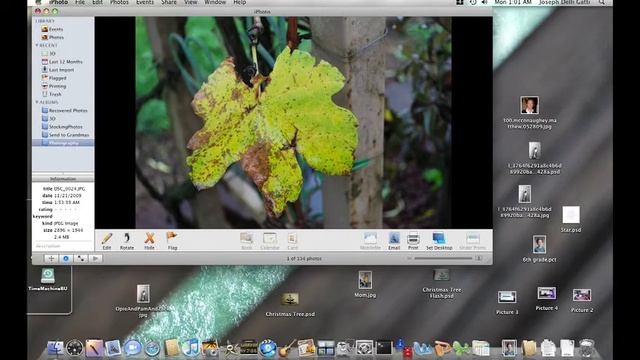Flag the current photo
The image size is (640, 360).
[x=172, y=241]
